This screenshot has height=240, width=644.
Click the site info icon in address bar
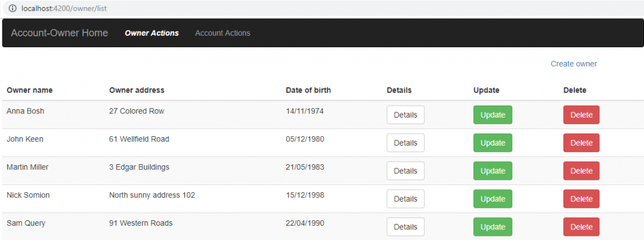point(13,8)
